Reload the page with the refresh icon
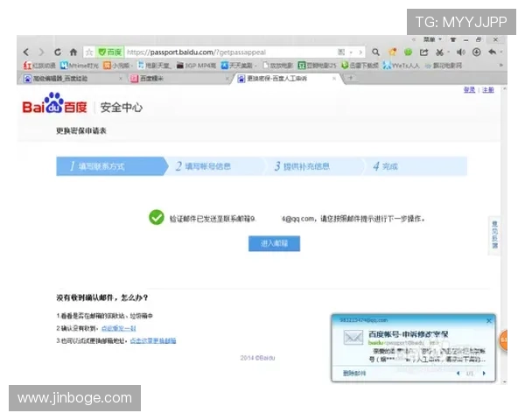 pos(58,52)
